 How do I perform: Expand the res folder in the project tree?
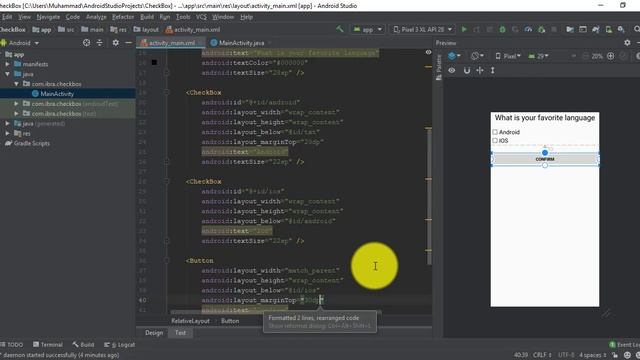pyautogui.click(x=7, y=133)
